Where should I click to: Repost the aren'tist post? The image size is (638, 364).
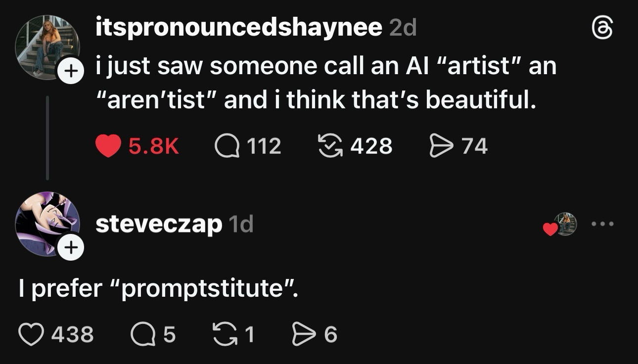coord(331,146)
